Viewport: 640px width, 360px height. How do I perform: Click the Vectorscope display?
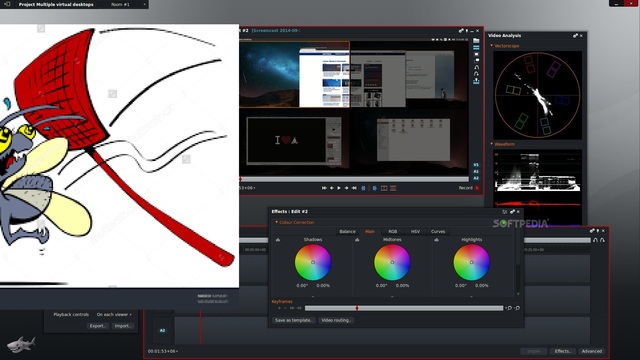pos(538,95)
